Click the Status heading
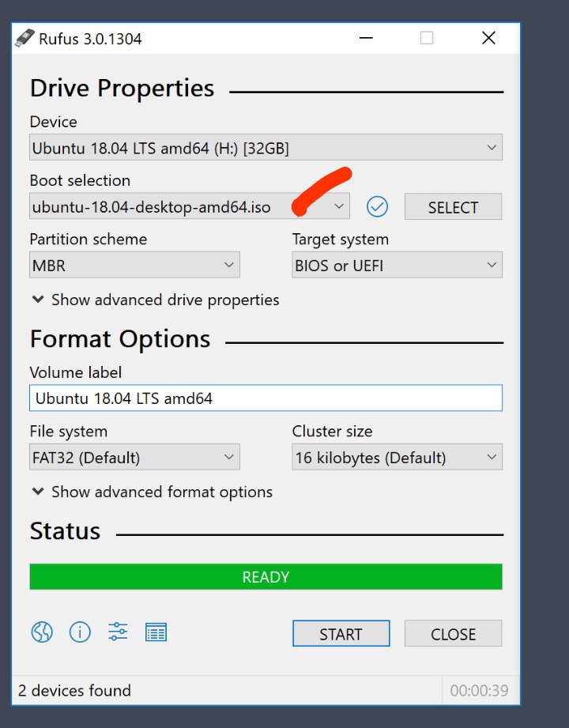569x728 pixels. 65,530
